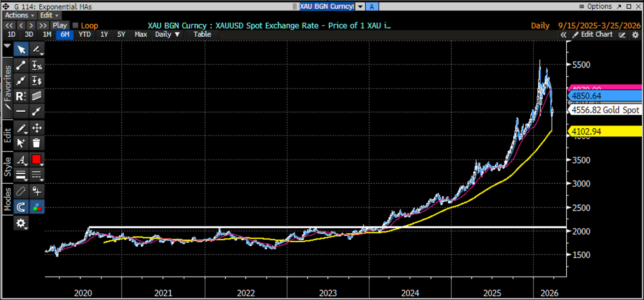
Task: Enable the Loop checkbox next to Play
Action: [x=75, y=25]
